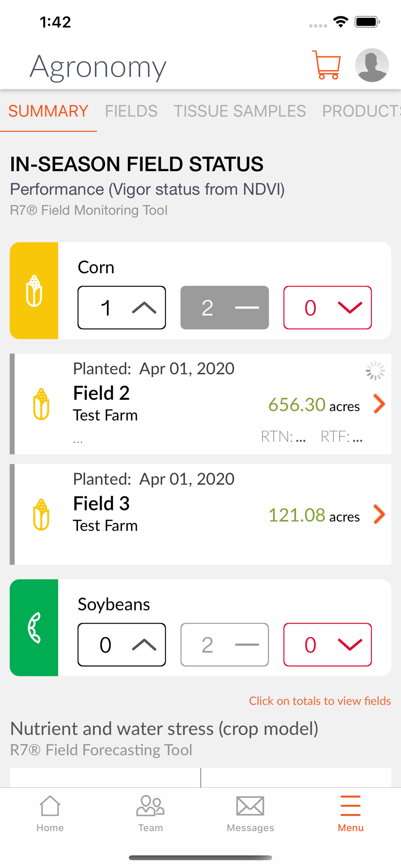
Task: Tap the green Soybeans crop icon
Action: coord(34,628)
